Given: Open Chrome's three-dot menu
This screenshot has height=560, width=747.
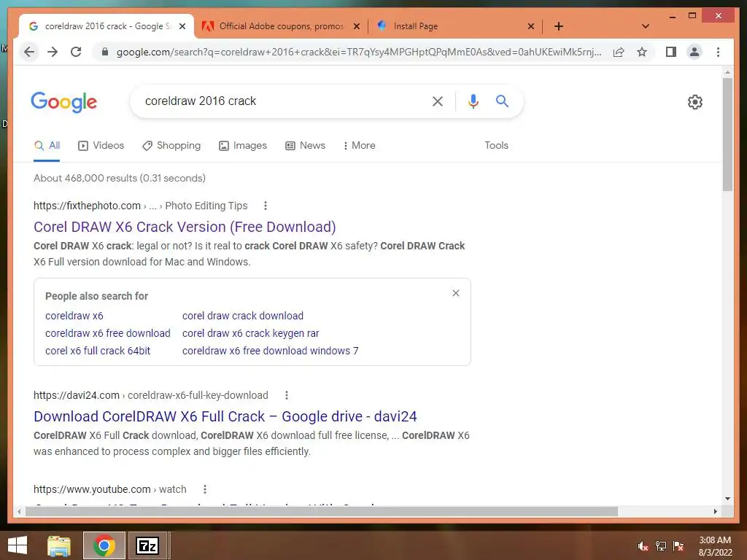Looking at the screenshot, I should click(718, 52).
